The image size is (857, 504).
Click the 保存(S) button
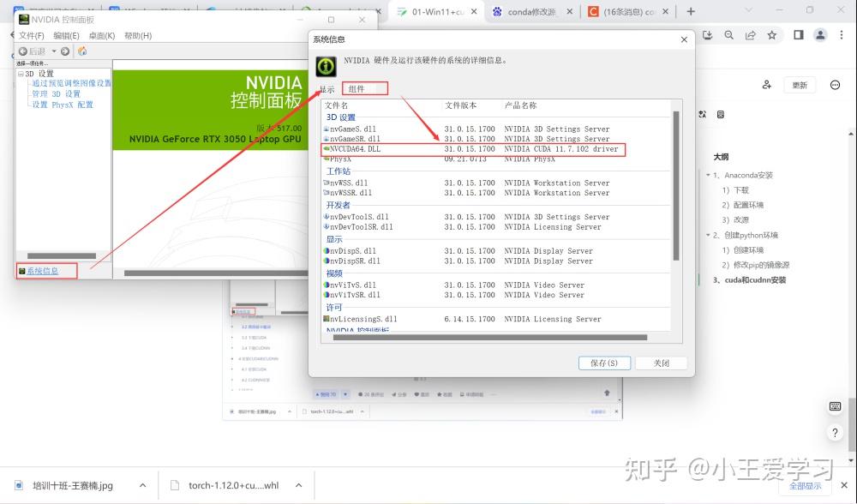(604, 363)
